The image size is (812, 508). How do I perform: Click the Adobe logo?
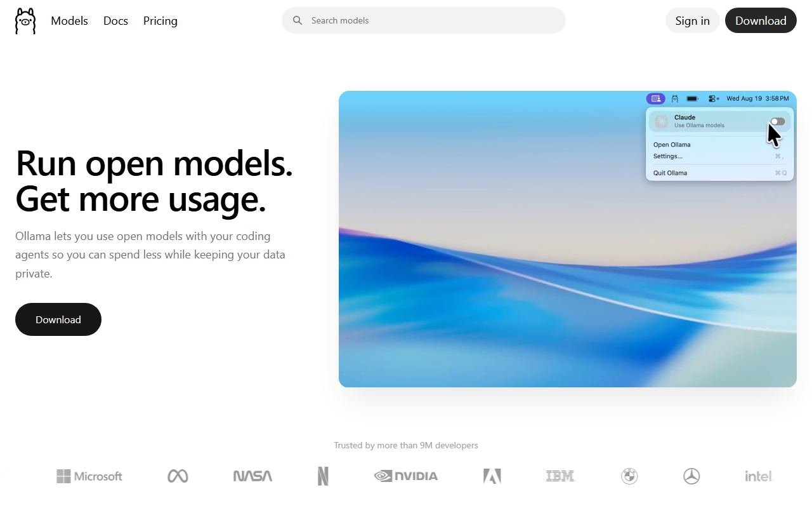coord(492,476)
